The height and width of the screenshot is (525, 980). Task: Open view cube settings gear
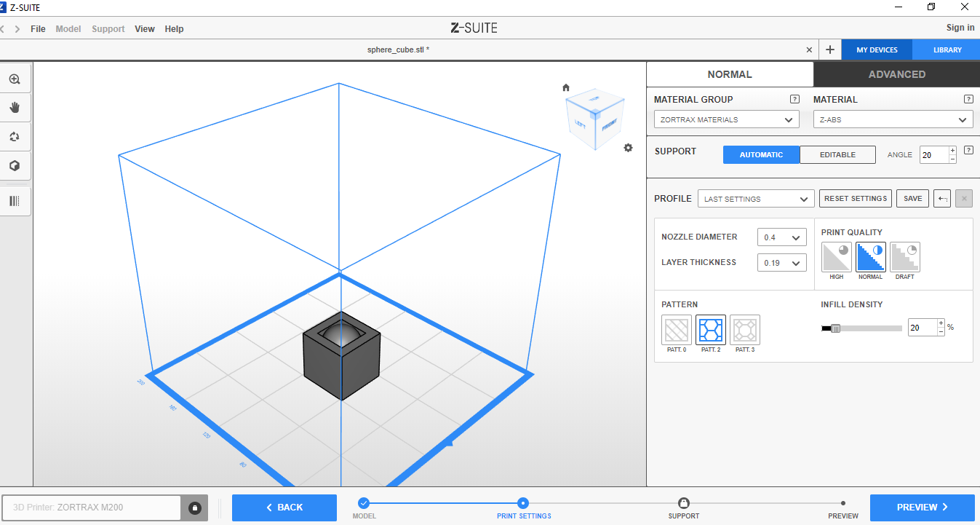click(629, 148)
